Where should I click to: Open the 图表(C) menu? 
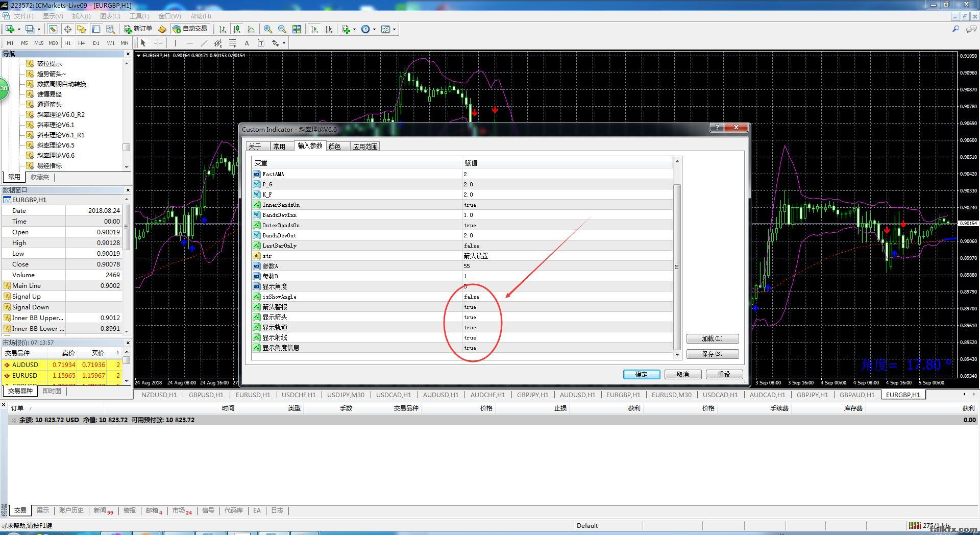coord(110,16)
